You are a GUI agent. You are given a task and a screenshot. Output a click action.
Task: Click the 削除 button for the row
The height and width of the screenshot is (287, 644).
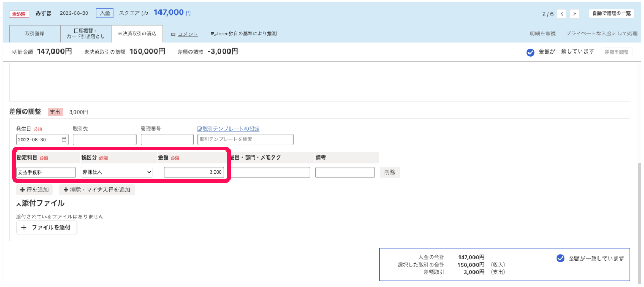(390, 172)
